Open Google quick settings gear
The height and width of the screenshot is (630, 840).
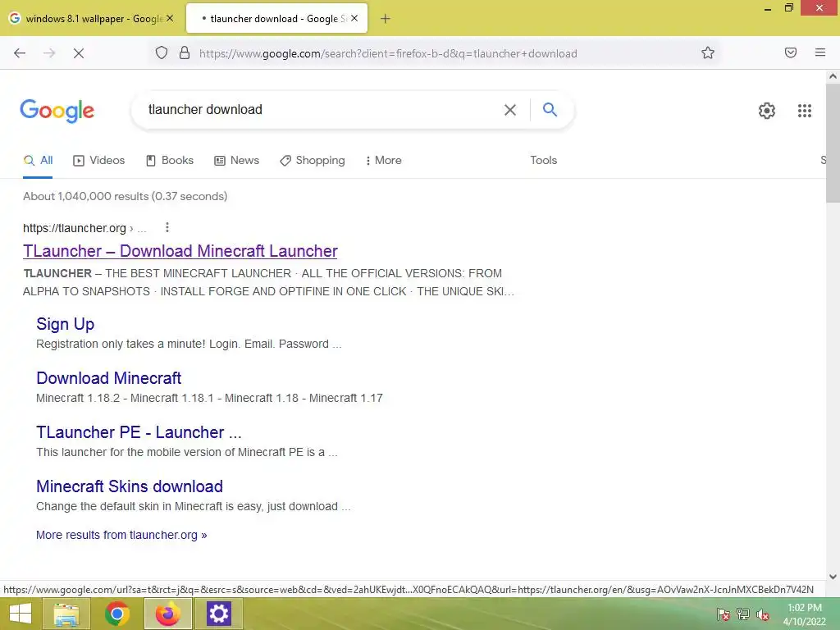tap(767, 111)
